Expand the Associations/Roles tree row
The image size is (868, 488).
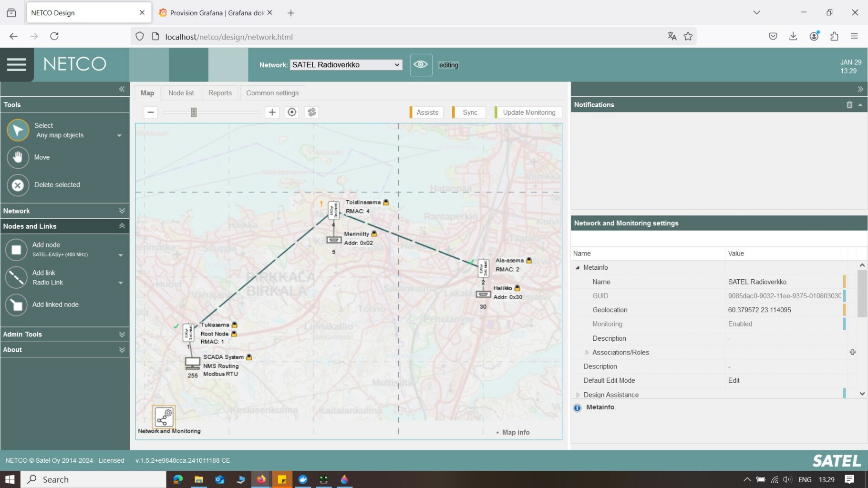[587, 353]
